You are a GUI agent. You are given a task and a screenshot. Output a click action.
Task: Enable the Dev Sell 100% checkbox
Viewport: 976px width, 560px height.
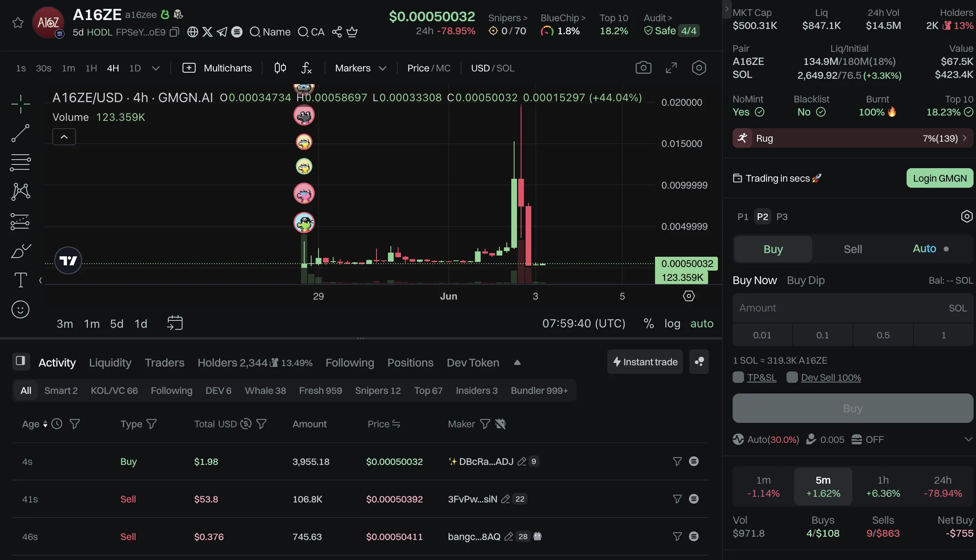coord(792,377)
